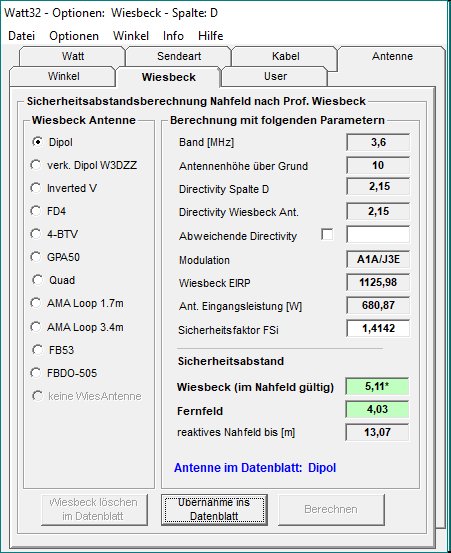Click Übernahme ins Datenblatt button
451x553 pixels.
click(x=214, y=510)
